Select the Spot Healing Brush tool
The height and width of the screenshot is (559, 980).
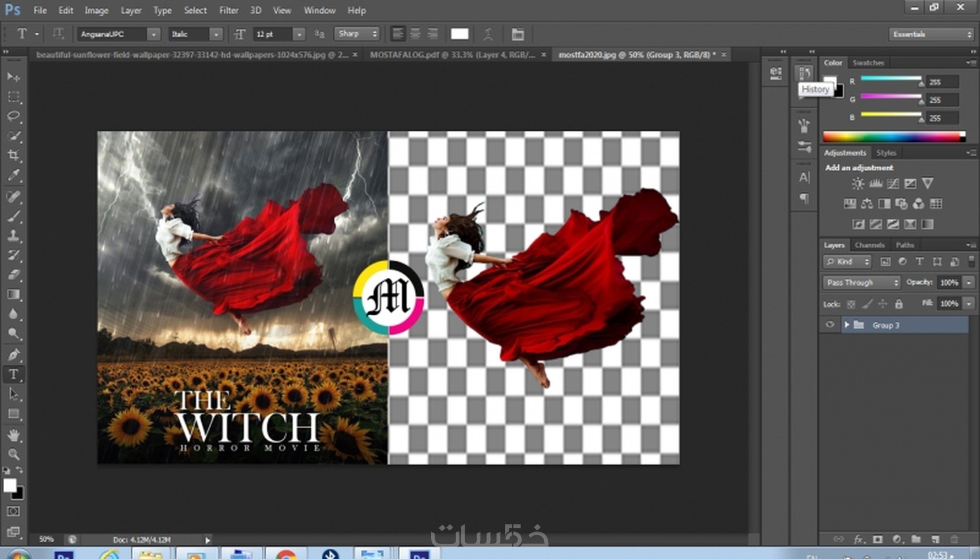click(14, 197)
